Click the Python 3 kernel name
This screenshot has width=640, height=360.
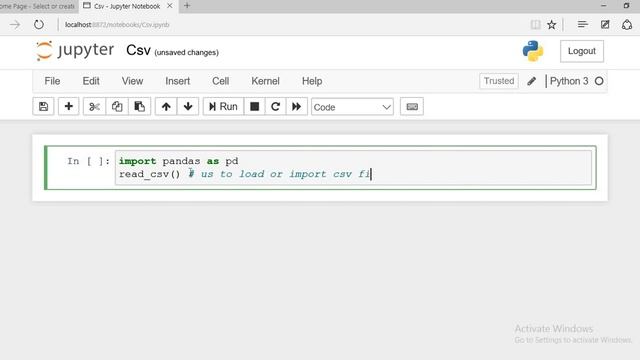click(569, 81)
